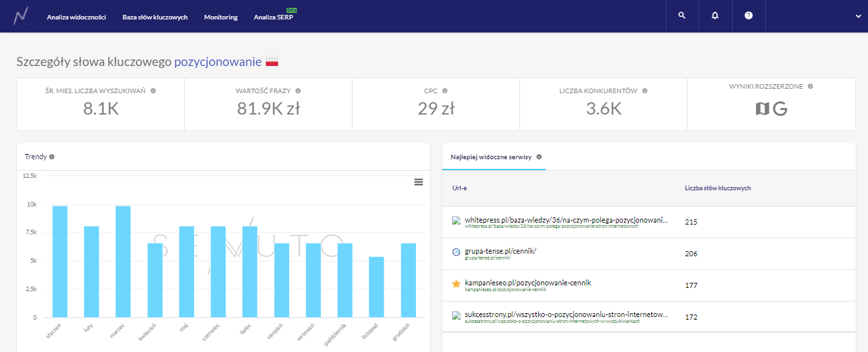Click info icon beside CPC
Viewport: 868px width, 352px height.
(445, 91)
